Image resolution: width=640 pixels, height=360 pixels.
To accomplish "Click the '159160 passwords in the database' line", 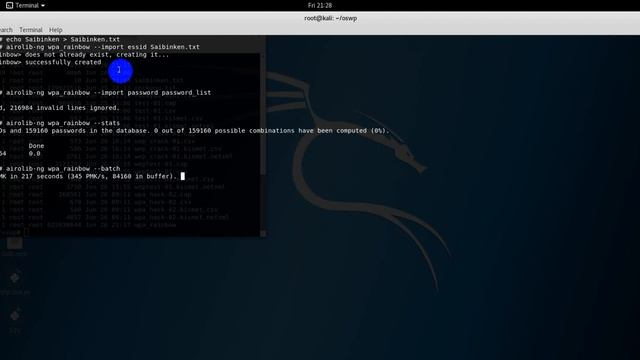I will [x=194, y=131].
